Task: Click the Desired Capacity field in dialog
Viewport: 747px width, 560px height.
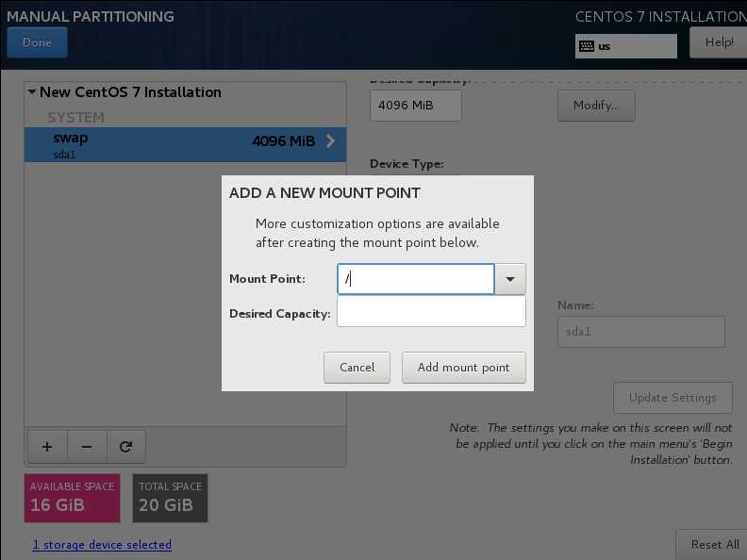Action: coord(431,311)
